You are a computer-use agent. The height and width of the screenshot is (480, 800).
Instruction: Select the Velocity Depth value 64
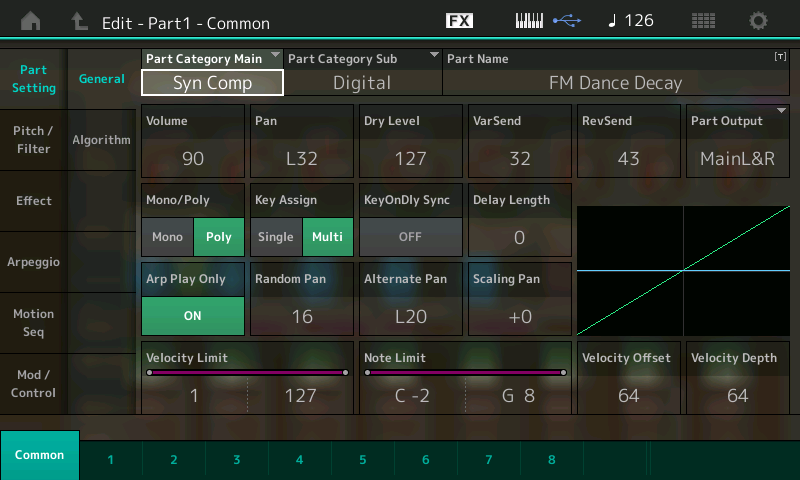738,395
